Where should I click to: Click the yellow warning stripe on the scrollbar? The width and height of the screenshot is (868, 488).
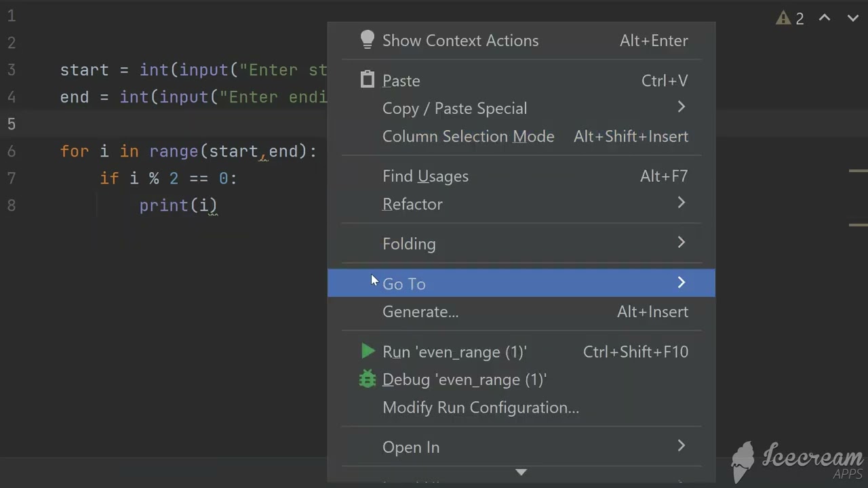tap(858, 171)
